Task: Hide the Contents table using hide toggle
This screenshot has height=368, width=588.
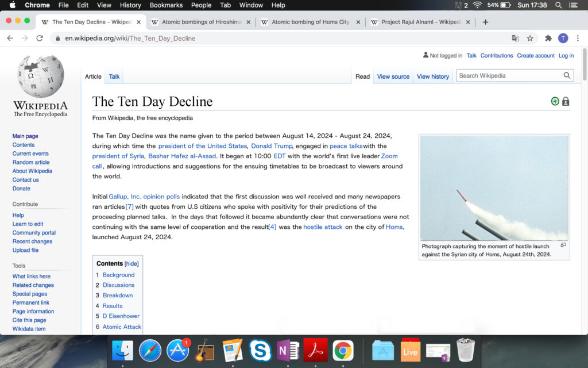Action: point(132,264)
